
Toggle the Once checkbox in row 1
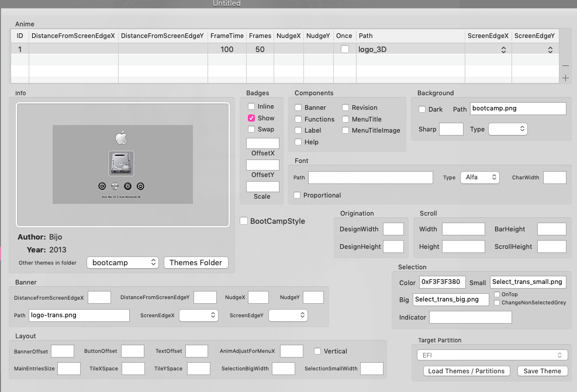coord(345,49)
